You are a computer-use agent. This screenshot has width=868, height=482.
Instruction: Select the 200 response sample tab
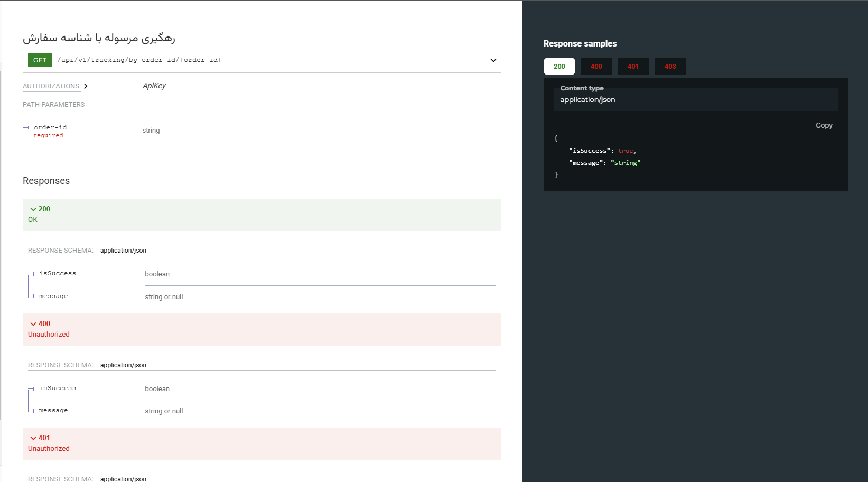pyautogui.click(x=559, y=67)
